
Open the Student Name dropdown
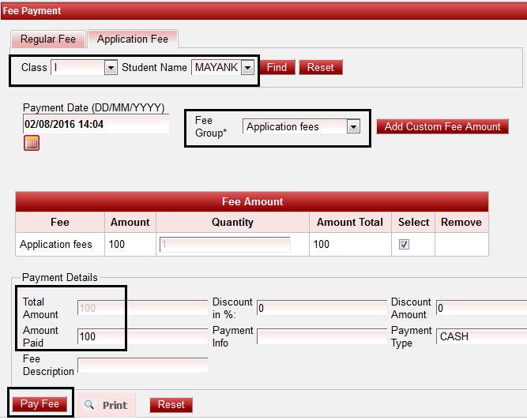tap(247, 68)
